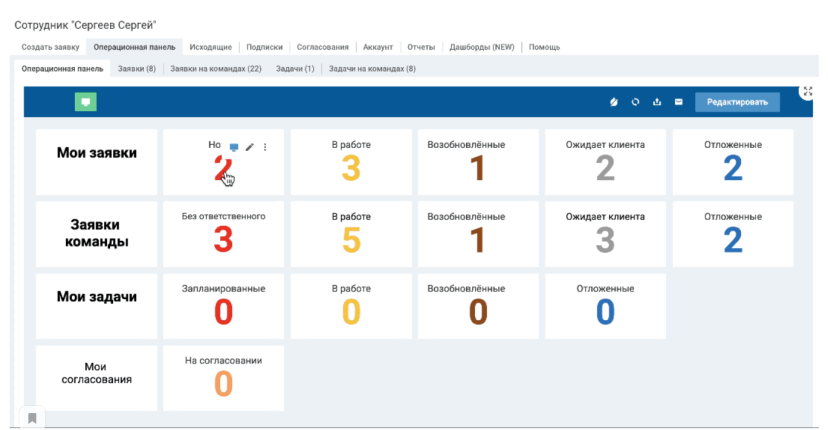This screenshot has width=828, height=430.
Task: Click the export/upload icon in header
Action: pos(657,102)
